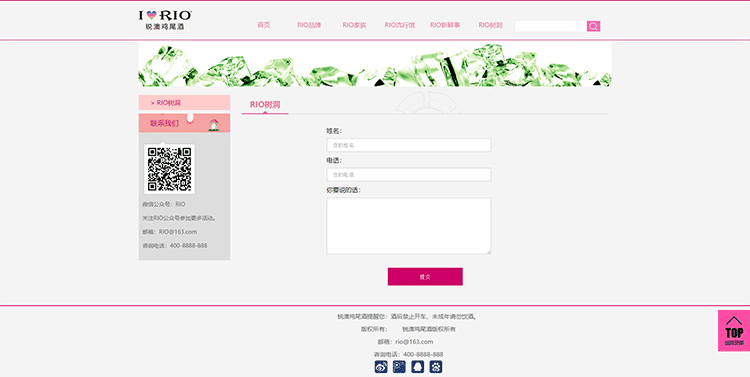Click the I love RIO logo
This screenshot has width=750, height=377.
[x=165, y=20]
